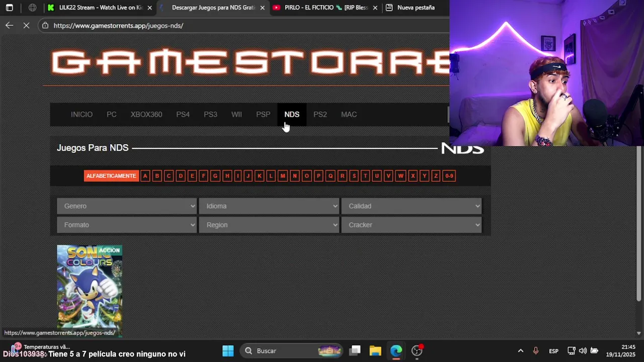Open the PS3 games section

[x=210, y=114]
